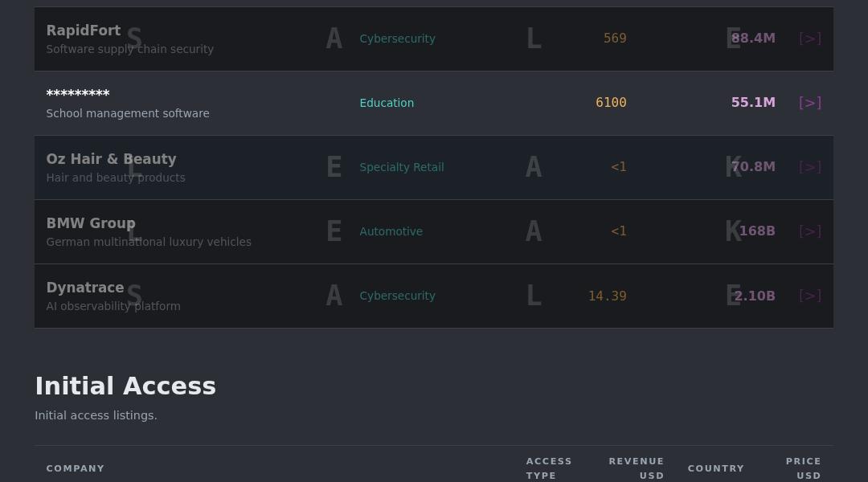Open the RapidFort row arrow icon

point(810,39)
